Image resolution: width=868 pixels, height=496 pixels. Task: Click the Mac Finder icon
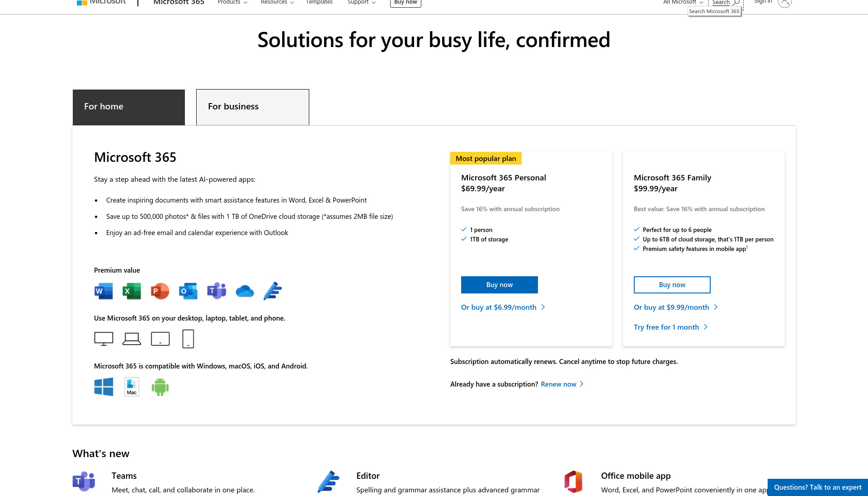coord(132,387)
